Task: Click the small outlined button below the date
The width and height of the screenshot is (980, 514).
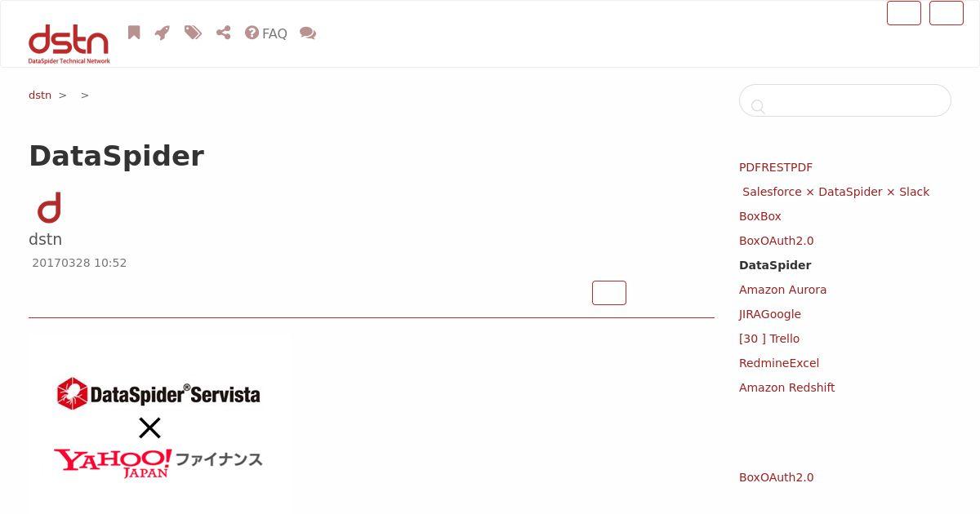Action: point(609,293)
